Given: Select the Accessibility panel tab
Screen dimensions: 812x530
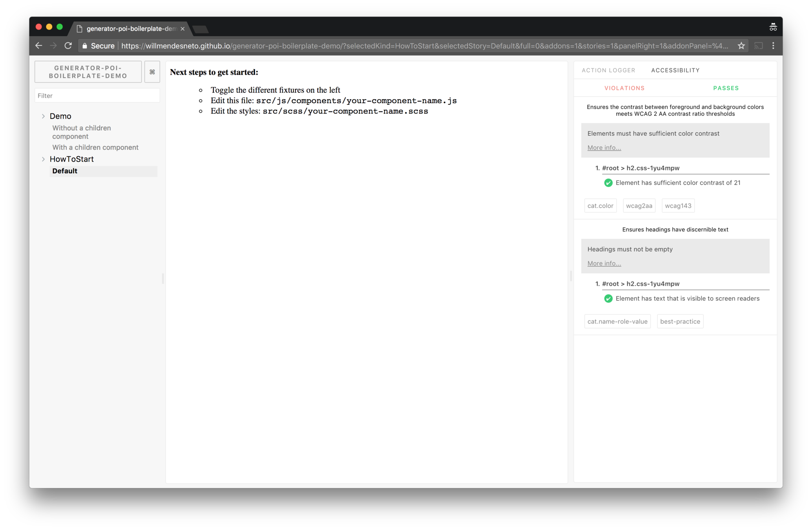Looking at the screenshot, I should point(675,70).
